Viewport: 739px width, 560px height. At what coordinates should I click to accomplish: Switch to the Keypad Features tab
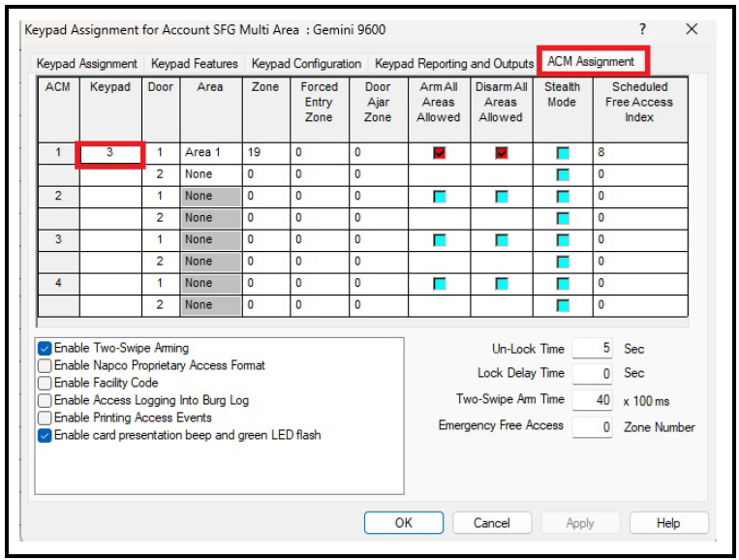pos(194,64)
